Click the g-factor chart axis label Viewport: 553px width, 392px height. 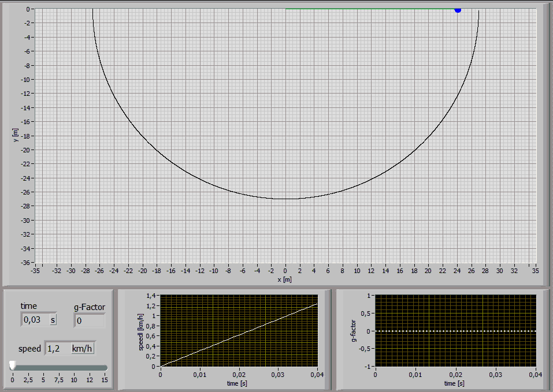[x=354, y=331]
